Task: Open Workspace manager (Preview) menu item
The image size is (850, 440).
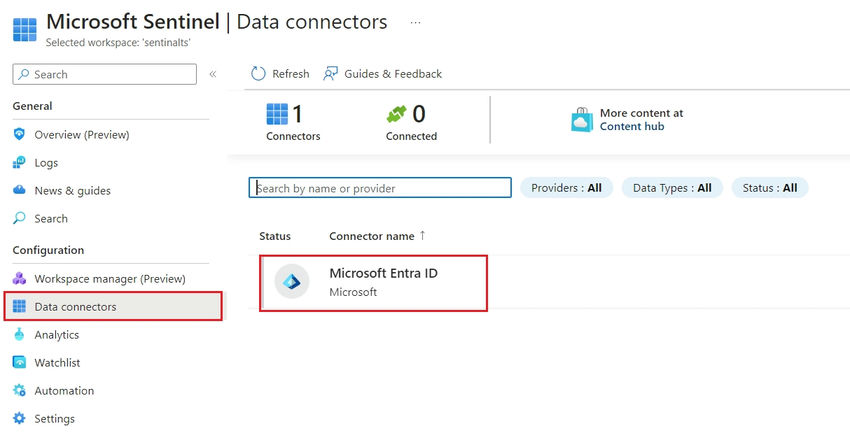Action: click(110, 279)
